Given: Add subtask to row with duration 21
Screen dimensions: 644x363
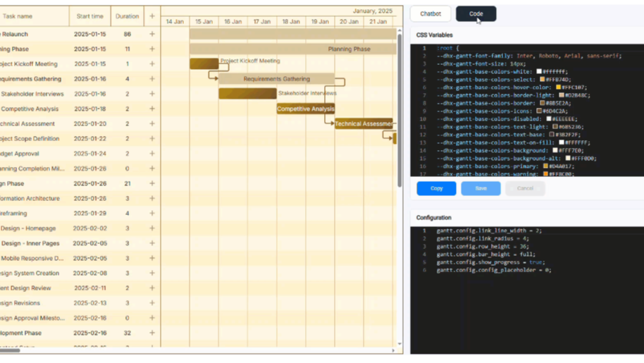Looking at the screenshot, I should pyautogui.click(x=152, y=183).
